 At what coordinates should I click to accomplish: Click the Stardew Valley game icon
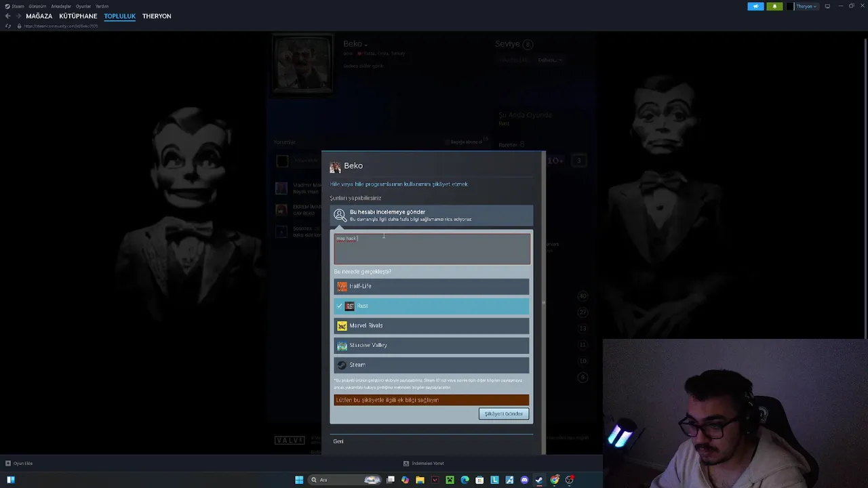click(x=342, y=345)
